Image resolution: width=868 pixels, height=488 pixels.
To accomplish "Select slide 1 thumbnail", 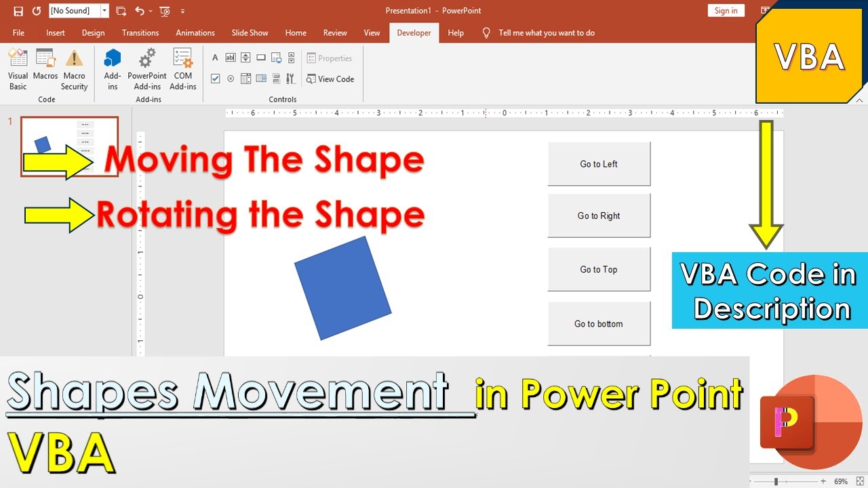I will point(69,146).
